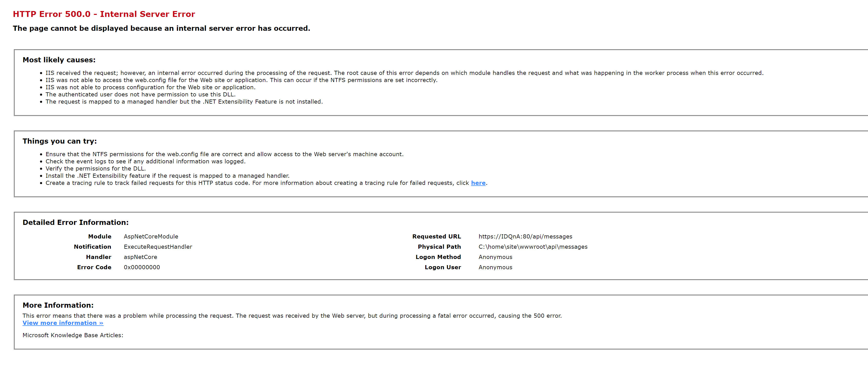This screenshot has height=370, width=868.
Task: Click the Logon Method value 'Anonymous'
Action: tap(495, 257)
